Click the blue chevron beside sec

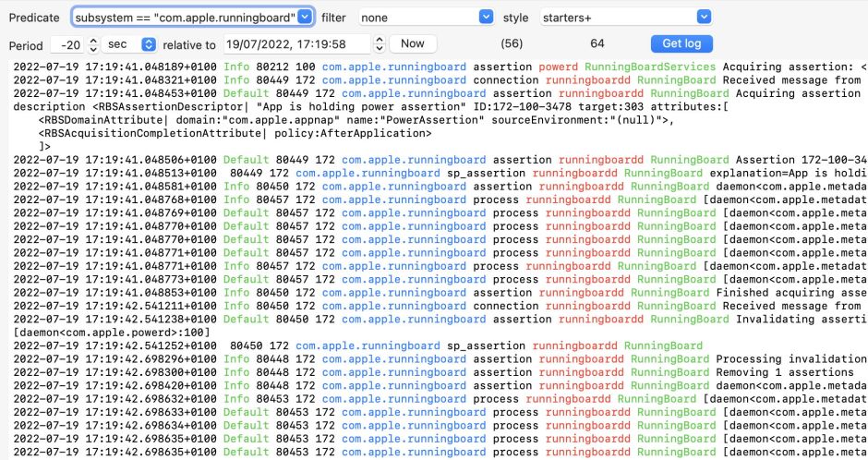[x=148, y=44]
